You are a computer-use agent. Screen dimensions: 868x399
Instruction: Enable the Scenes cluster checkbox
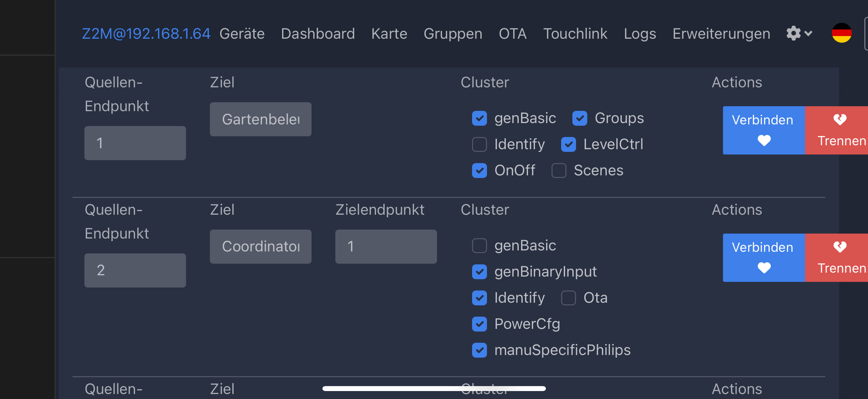pyautogui.click(x=559, y=170)
